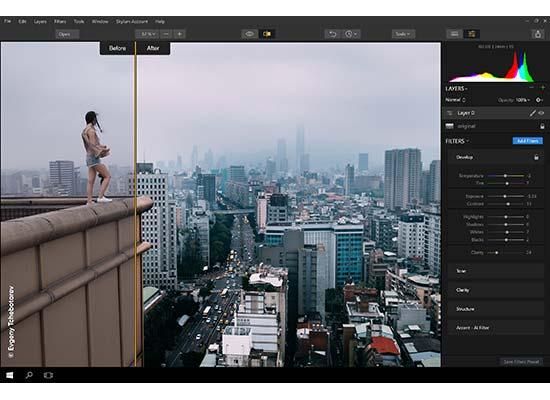Collapse the LAYERS section header

(456, 89)
